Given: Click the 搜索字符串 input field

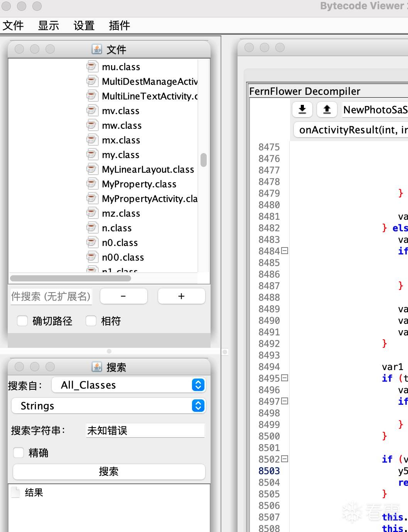Looking at the screenshot, I should [x=145, y=430].
